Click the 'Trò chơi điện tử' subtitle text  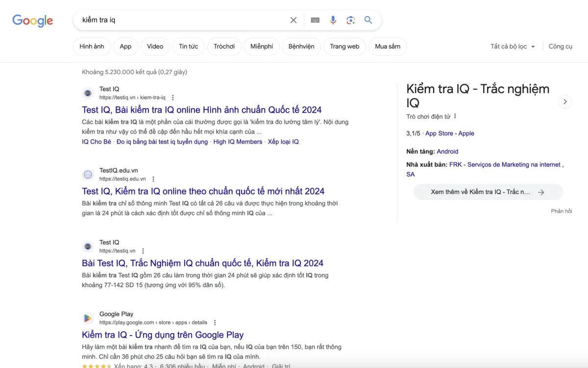click(428, 117)
